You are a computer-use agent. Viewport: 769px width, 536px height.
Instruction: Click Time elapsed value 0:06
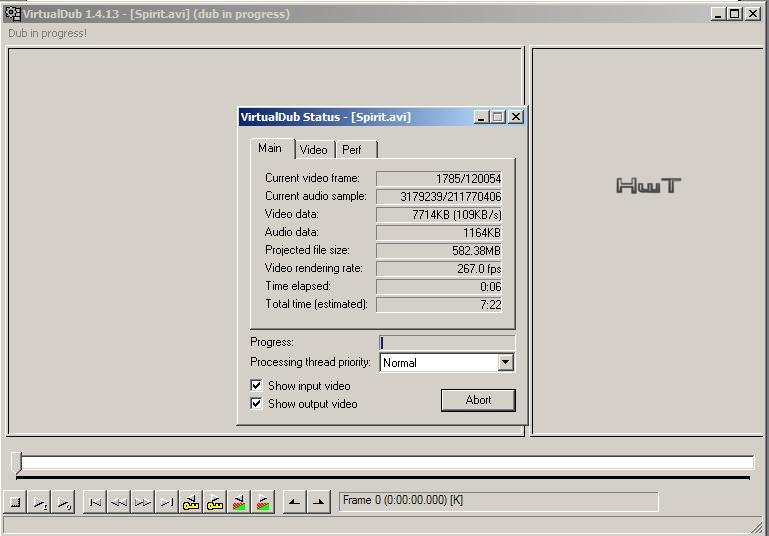click(439, 286)
